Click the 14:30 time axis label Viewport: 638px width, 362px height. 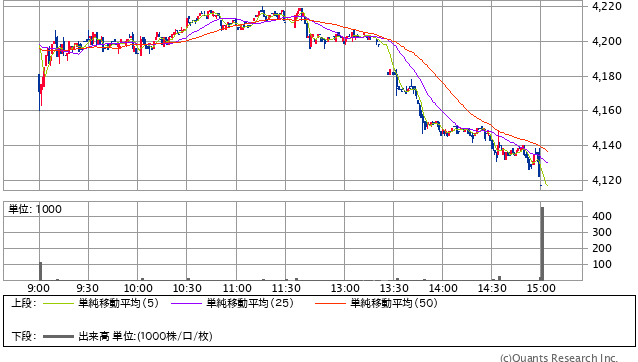click(x=492, y=288)
